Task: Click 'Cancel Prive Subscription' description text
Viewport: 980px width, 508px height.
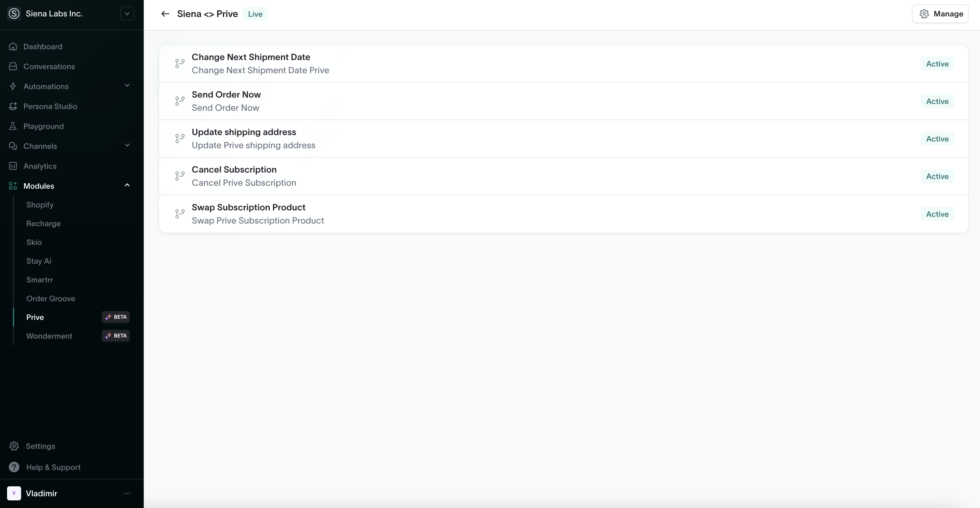Action: (244, 183)
